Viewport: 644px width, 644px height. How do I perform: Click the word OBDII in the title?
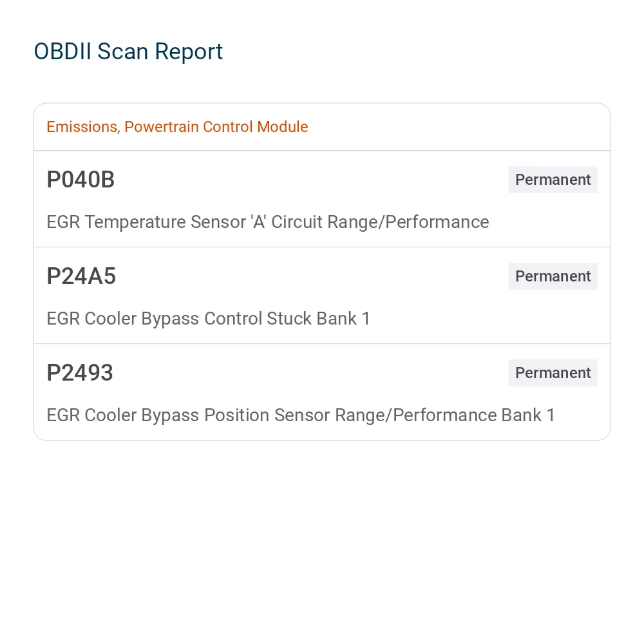pyautogui.click(x=62, y=52)
